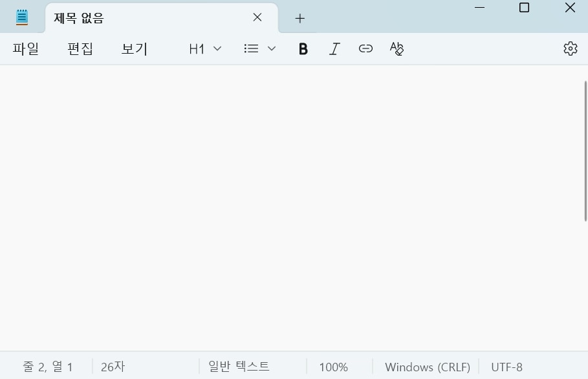The height and width of the screenshot is (379, 588).
Task: Create a new tab with plus button
Action: pos(299,18)
